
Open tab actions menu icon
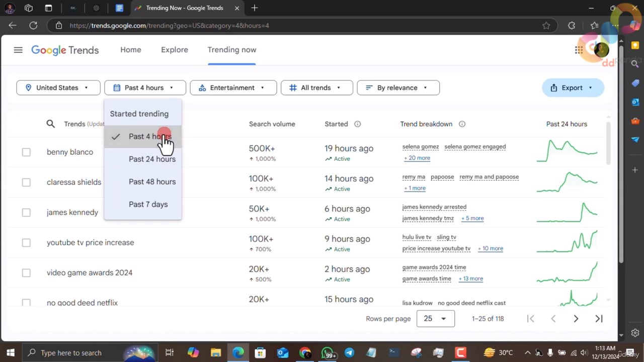[48, 8]
